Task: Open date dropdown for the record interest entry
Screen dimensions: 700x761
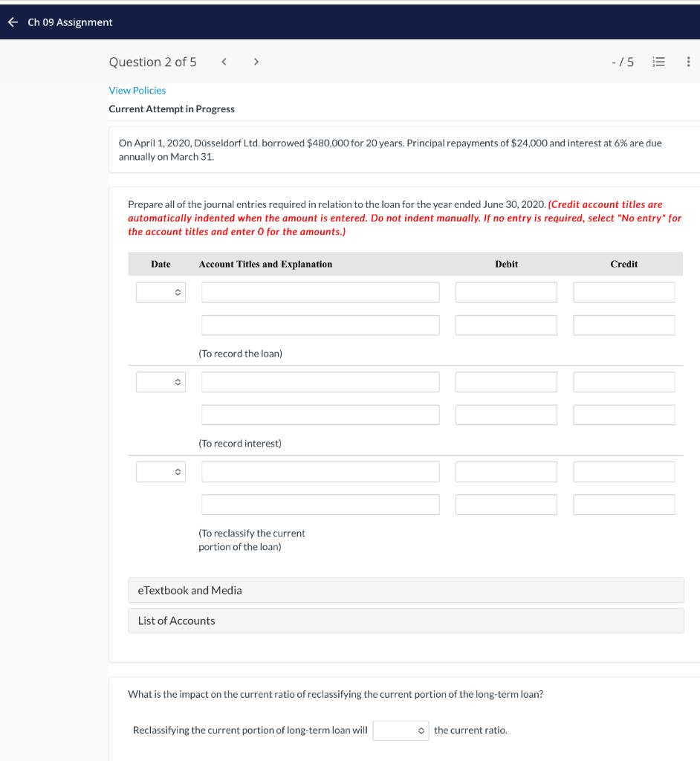Action: click(x=161, y=382)
